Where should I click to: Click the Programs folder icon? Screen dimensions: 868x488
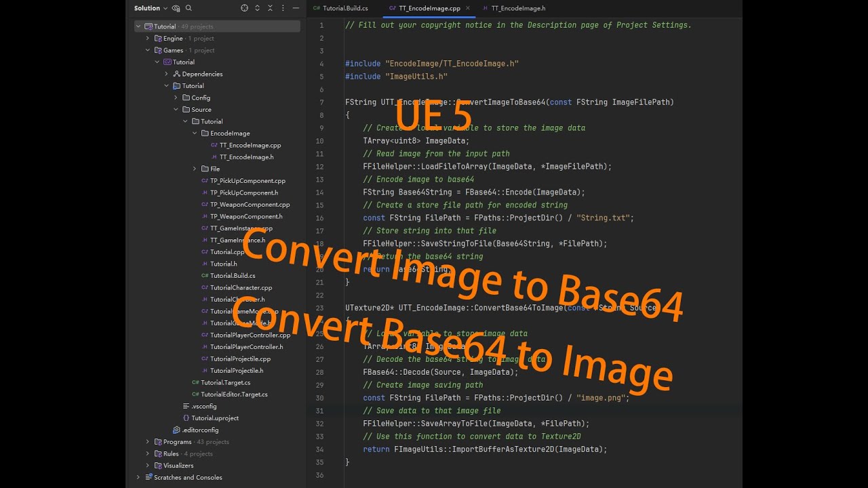tap(158, 442)
